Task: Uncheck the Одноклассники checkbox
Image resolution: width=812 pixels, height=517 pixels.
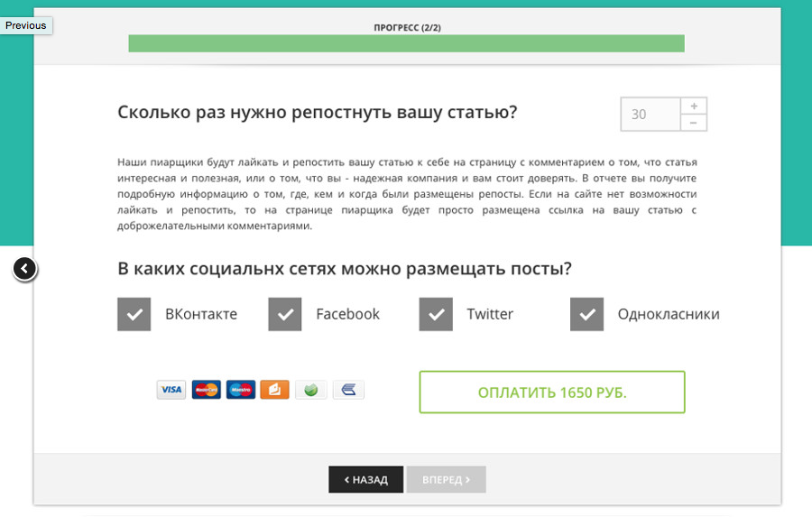Action: pyautogui.click(x=586, y=315)
